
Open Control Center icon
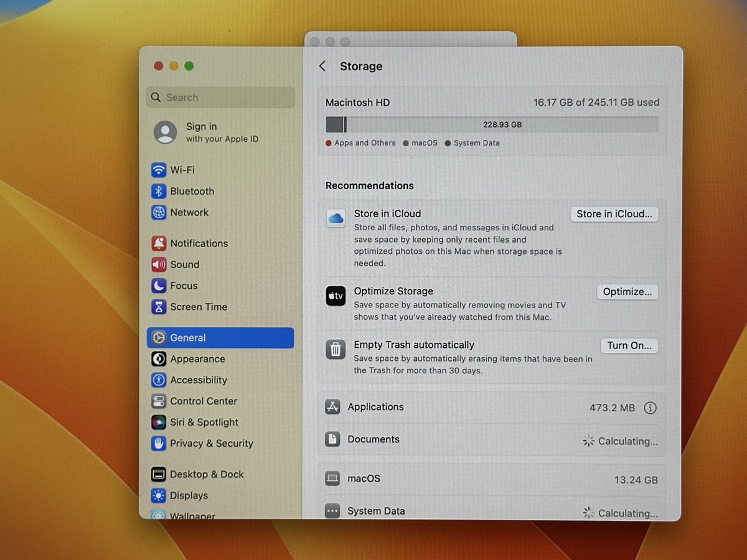pyautogui.click(x=159, y=401)
